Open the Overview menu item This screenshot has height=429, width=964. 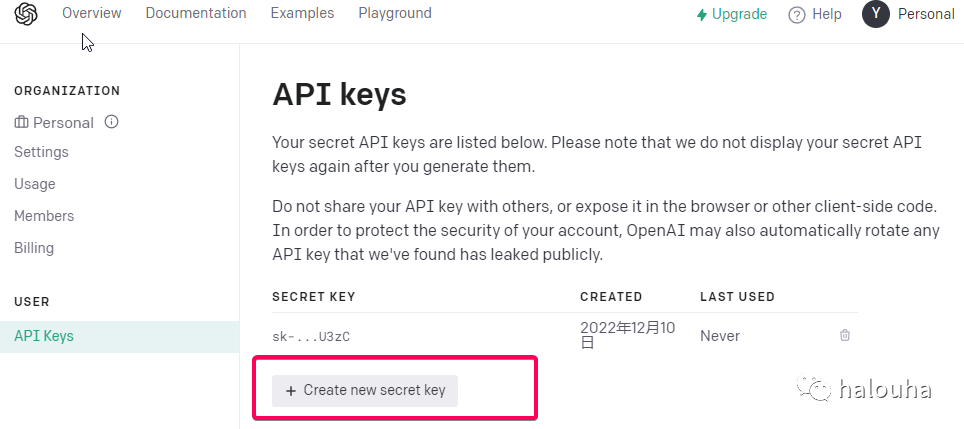[92, 13]
